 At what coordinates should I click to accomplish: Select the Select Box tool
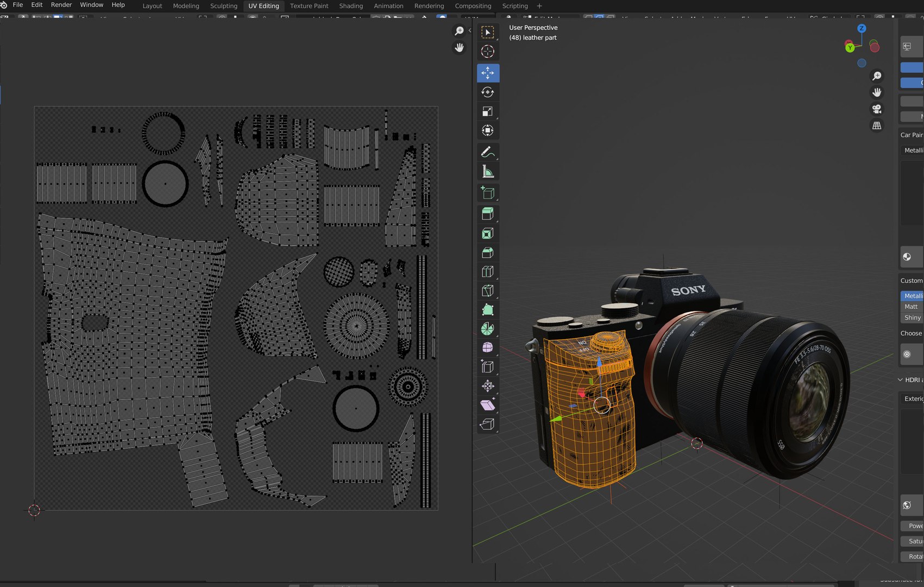click(488, 33)
